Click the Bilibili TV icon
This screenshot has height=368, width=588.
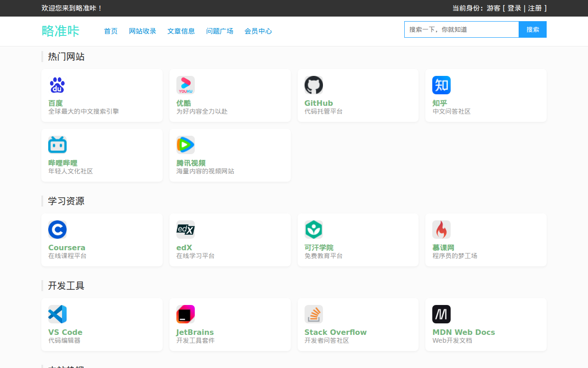click(57, 144)
